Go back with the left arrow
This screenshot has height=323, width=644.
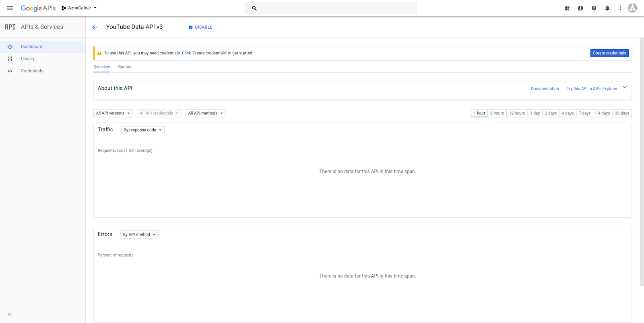point(95,27)
